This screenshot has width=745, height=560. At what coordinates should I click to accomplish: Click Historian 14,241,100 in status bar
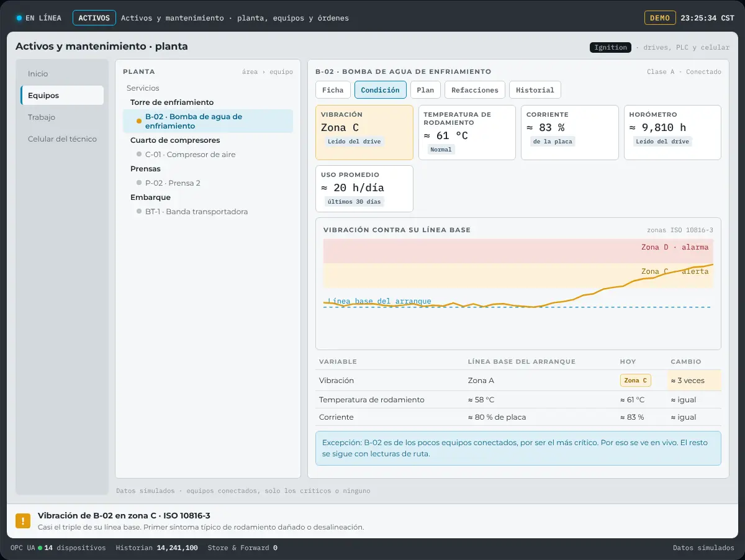157,548
